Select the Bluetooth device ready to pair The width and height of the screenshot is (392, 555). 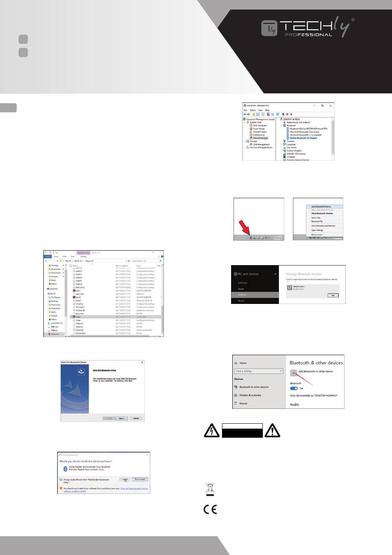(313, 291)
